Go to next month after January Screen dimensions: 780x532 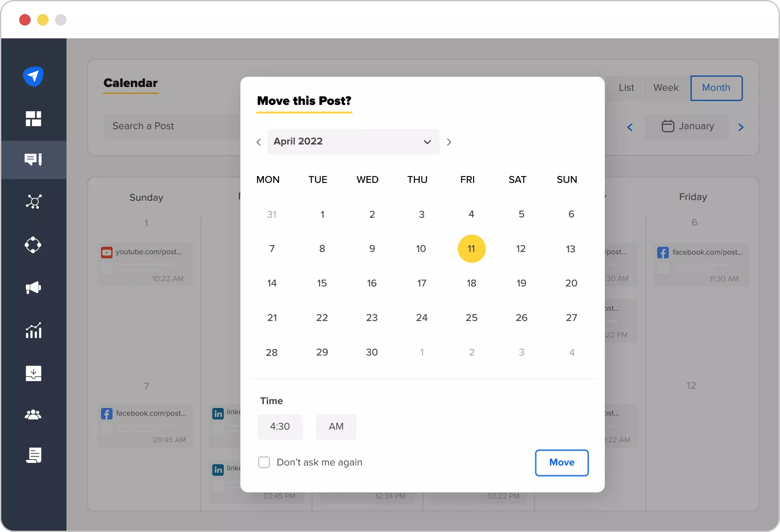(741, 127)
